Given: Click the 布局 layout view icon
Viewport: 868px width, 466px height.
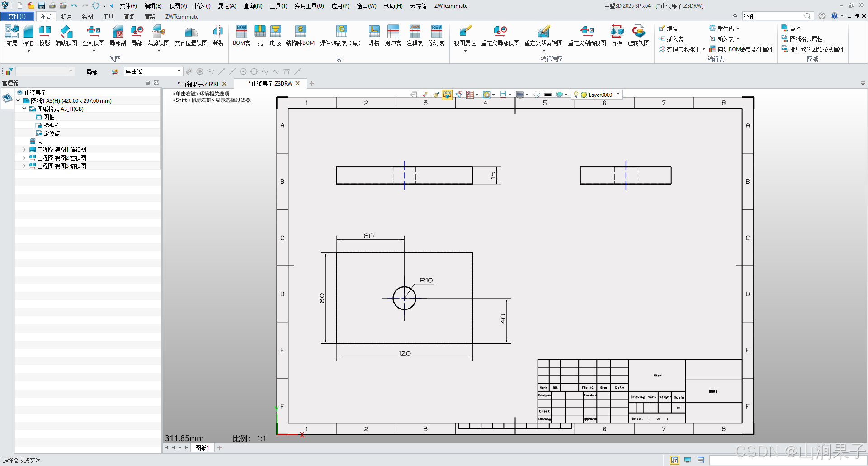Looking at the screenshot, I should 12,35.
